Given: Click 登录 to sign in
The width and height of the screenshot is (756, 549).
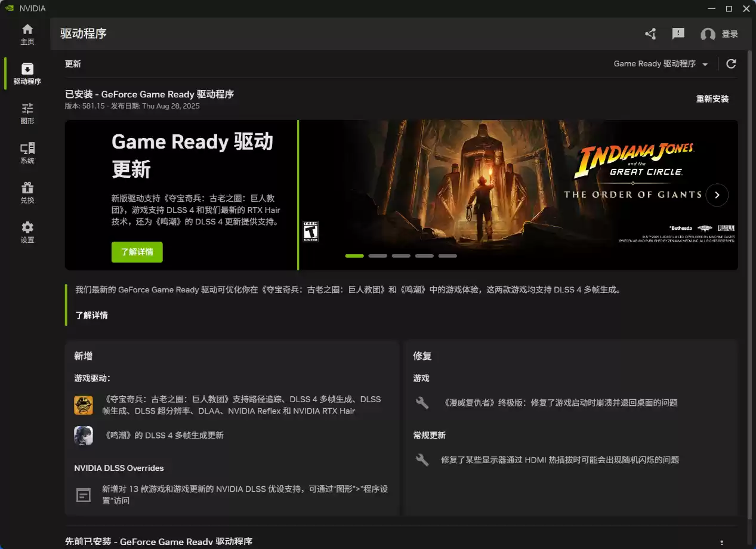Looking at the screenshot, I should pyautogui.click(x=729, y=34).
